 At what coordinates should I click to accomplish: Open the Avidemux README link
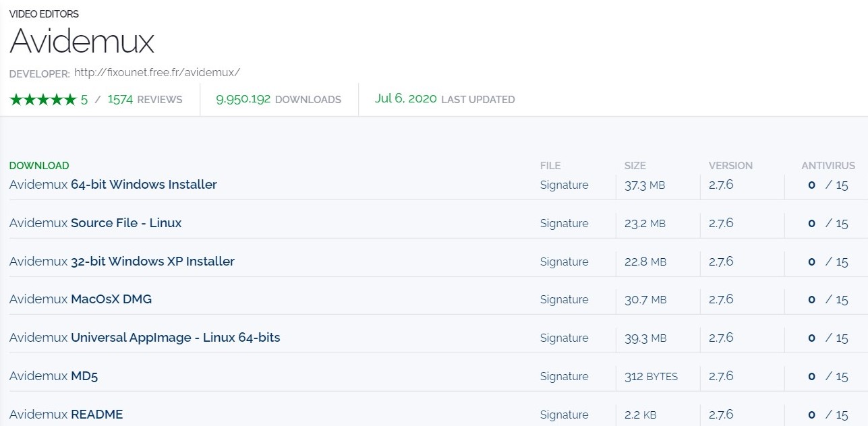(66, 415)
